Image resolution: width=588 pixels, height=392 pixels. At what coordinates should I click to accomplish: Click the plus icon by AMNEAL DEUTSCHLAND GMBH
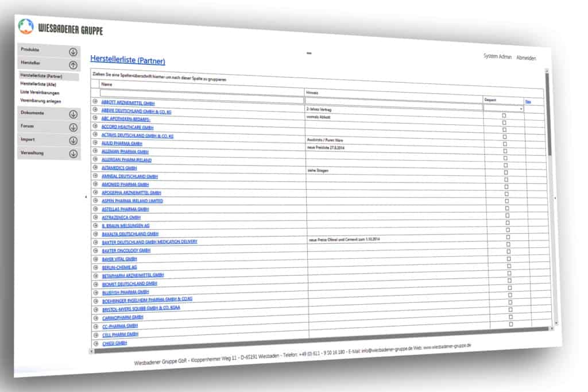pos(95,176)
